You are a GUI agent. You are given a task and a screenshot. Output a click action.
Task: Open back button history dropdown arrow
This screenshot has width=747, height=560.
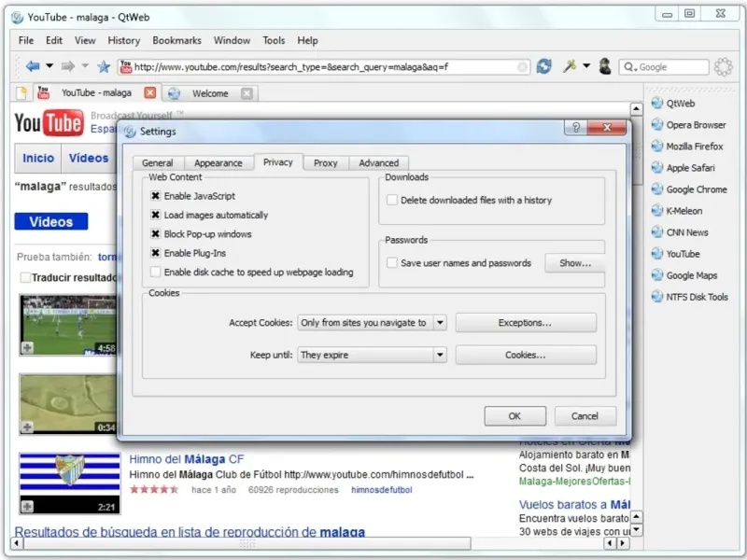(x=49, y=65)
